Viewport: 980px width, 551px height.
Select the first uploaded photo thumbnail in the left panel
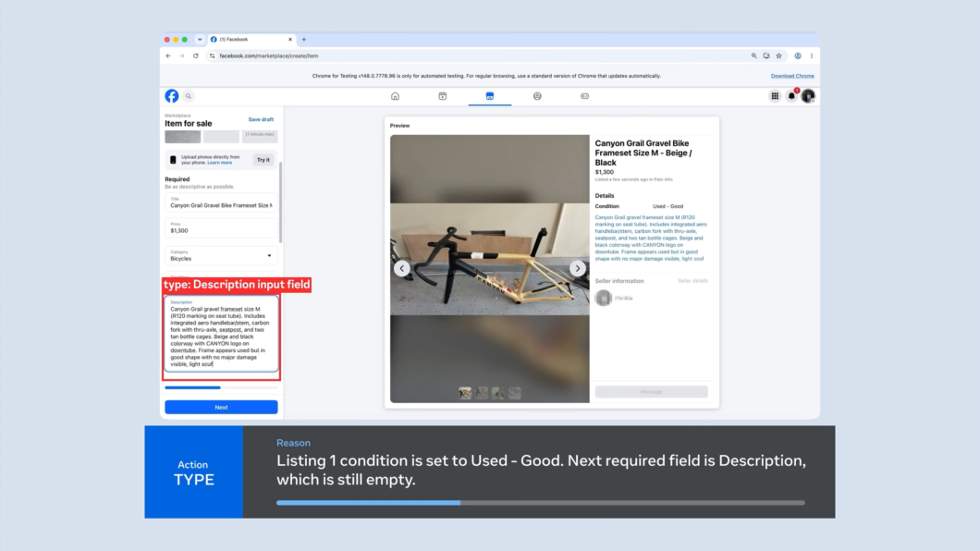pos(182,136)
